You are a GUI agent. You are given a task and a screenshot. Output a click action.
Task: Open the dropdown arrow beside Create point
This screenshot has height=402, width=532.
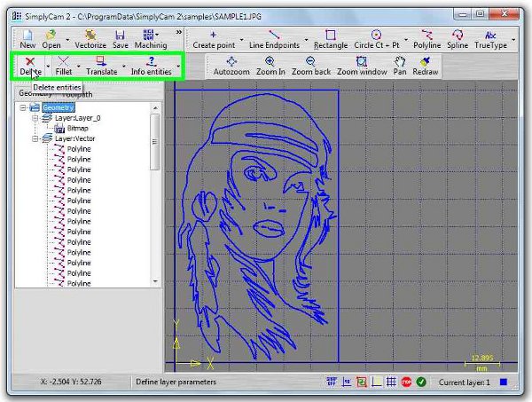(x=241, y=40)
